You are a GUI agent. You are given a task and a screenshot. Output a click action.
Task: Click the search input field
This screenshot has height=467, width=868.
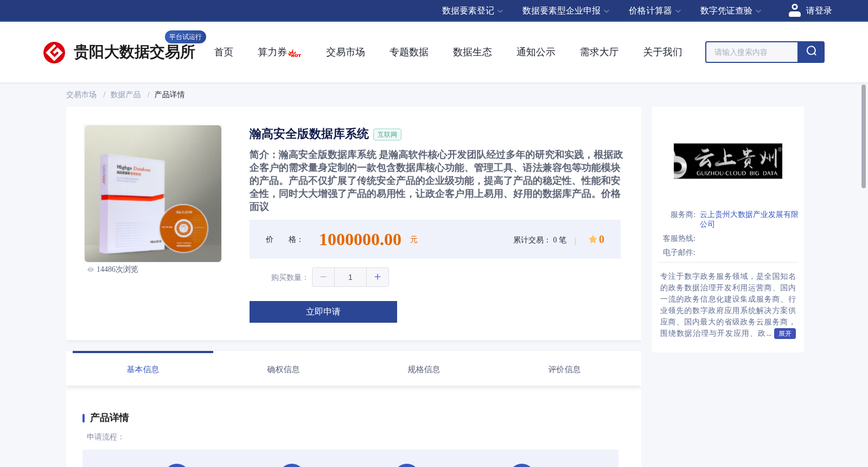tap(752, 52)
